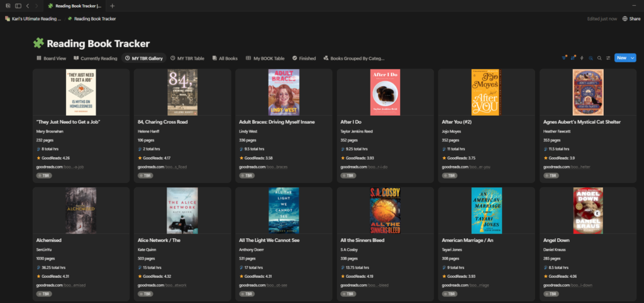Open Adult Braces book cover
This screenshot has height=303, width=644.
284,92
